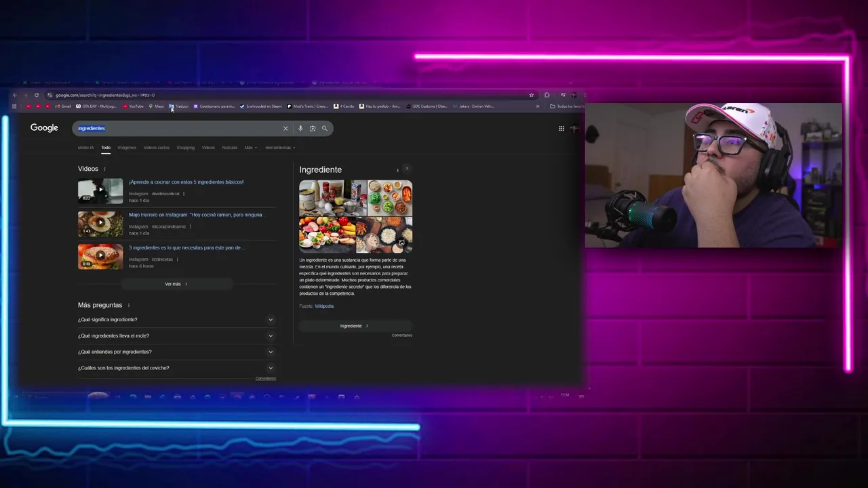868x488 pixels.
Task: Click the browser address bar URL
Action: pos(105,95)
